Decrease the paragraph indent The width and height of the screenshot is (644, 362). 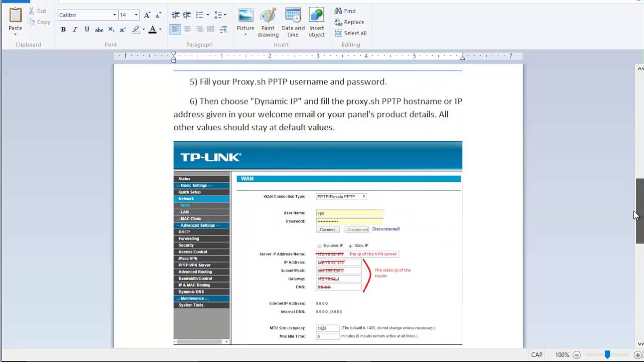coord(176,15)
